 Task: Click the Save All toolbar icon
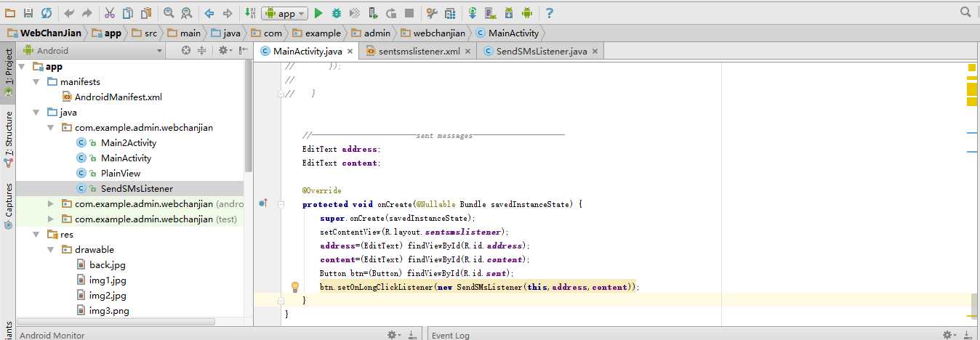pyautogui.click(x=28, y=13)
